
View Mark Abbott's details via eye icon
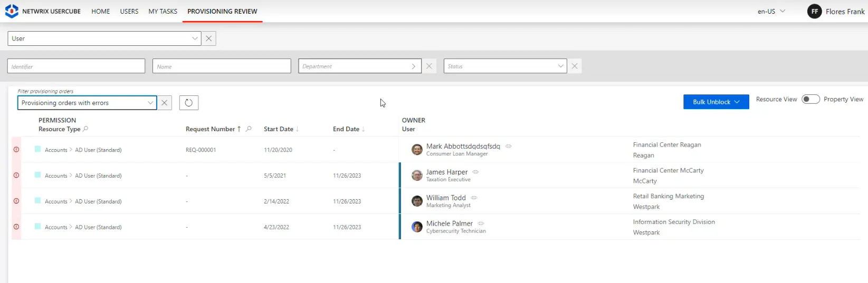tap(509, 146)
